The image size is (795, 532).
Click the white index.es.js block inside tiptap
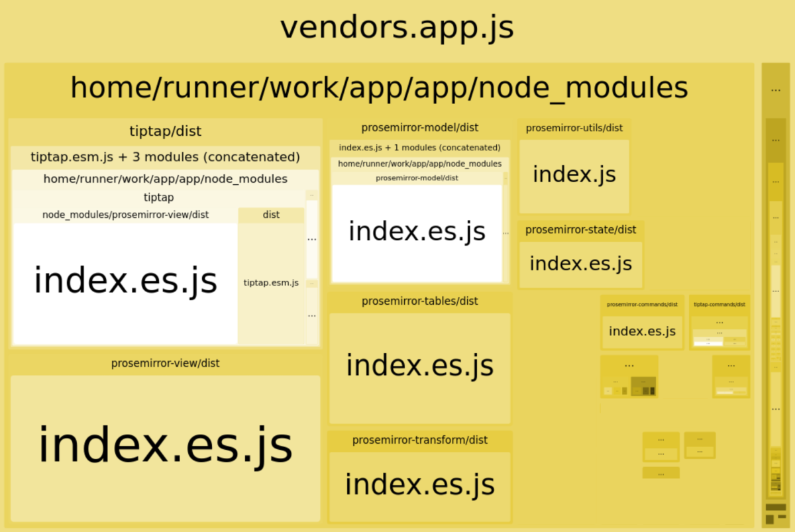[125, 282]
